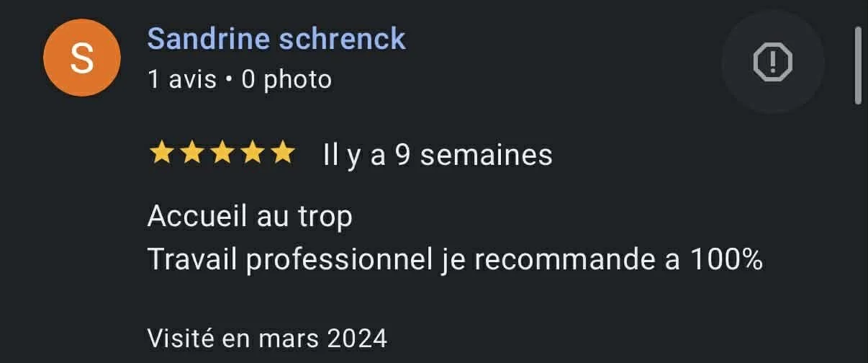This screenshot has width=868, height=363.
Task: Select the second yellow rating star
Action: [191, 153]
